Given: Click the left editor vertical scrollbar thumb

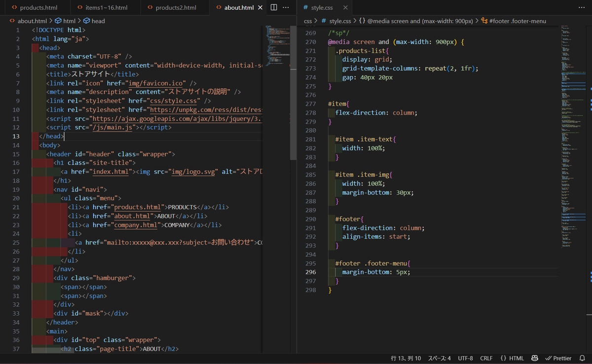Looking at the screenshot, I should pyautogui.click(x=293, y=94).
